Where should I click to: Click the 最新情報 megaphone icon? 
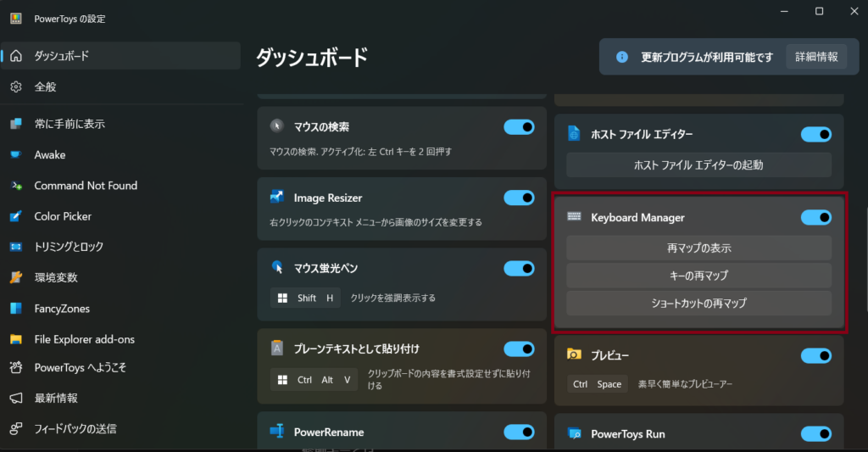tap(16, 398)
